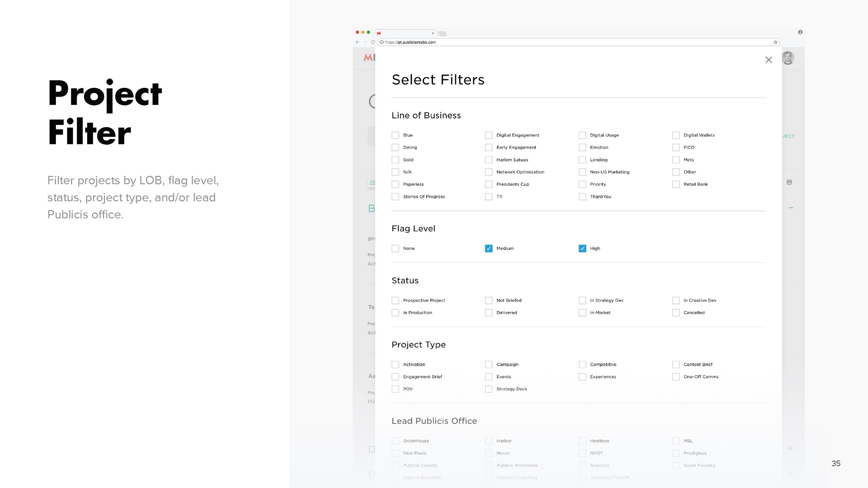This screenshot has width=868, height=488.
Task: Click the Retail Bank filter label
Action: (x=695, y=184)
